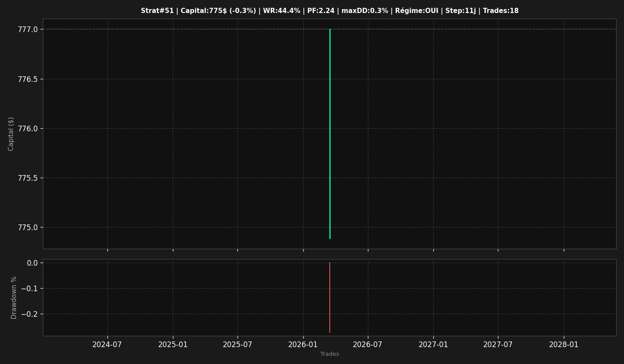
Task: Click the 777.0 capital axis label
Action: tap(28, 29)
